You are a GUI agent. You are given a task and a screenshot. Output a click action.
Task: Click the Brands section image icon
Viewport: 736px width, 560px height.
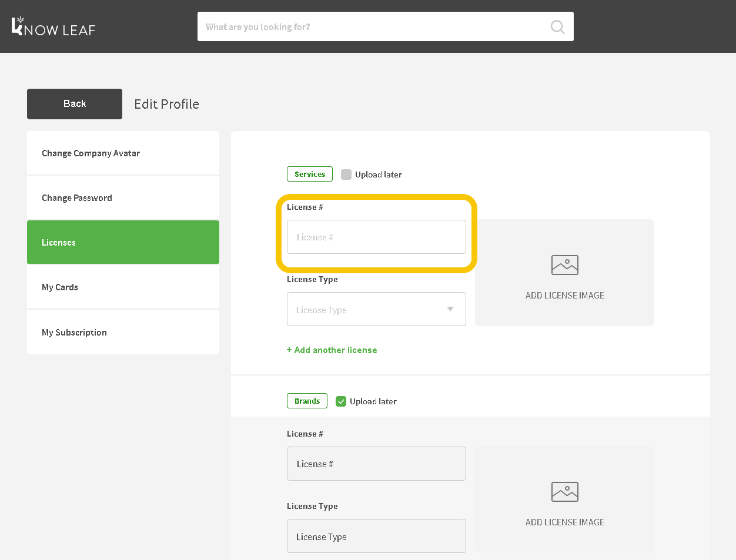(564, 492)
